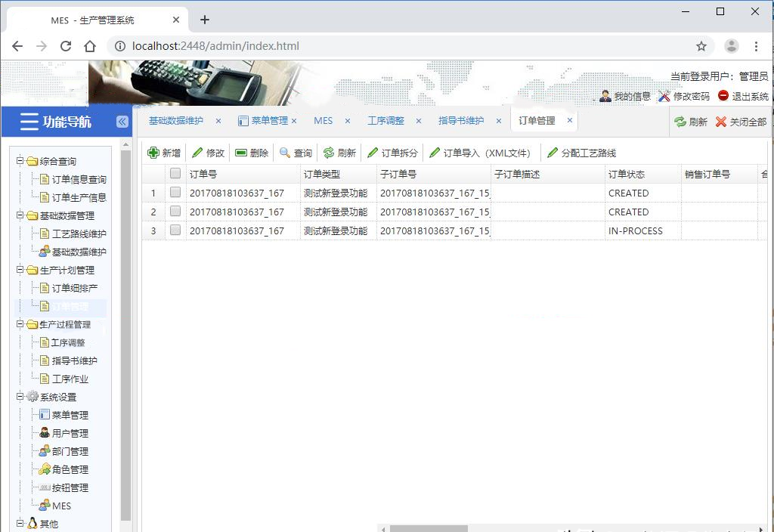The height and width of the screenshot is (532, 774).
Task: Click the table horizontal scrollbar thumb
Action: pyautogui.click(x=429, y=528)
